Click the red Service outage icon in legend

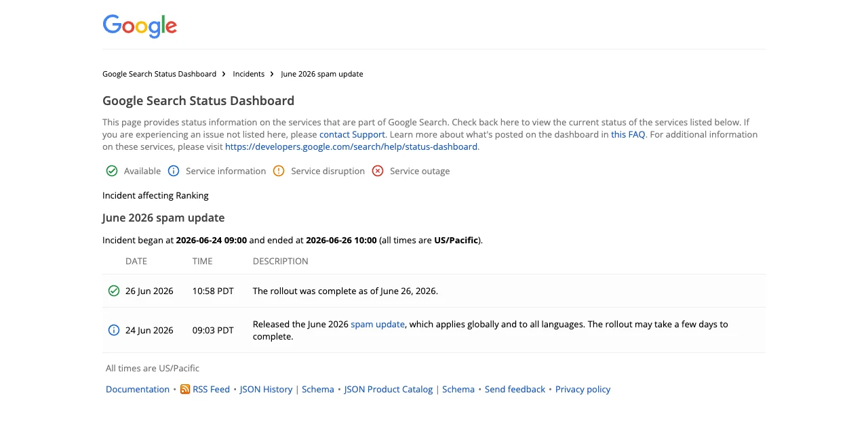(378, 171)
